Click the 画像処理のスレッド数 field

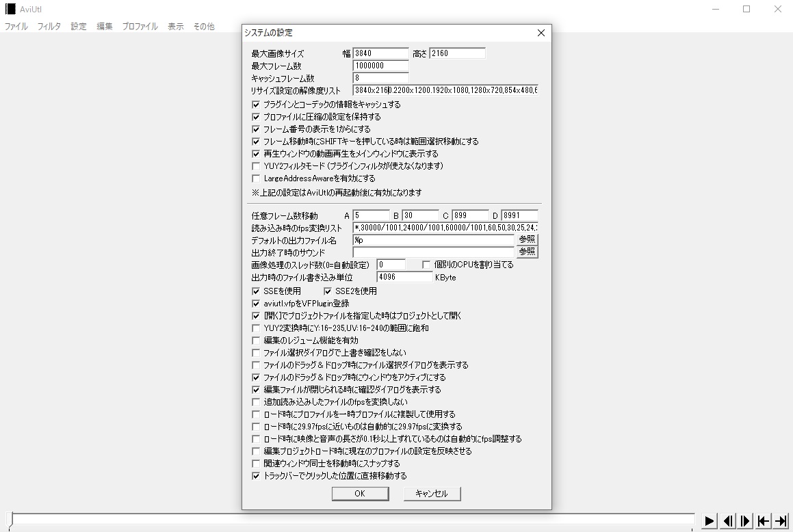391,265
